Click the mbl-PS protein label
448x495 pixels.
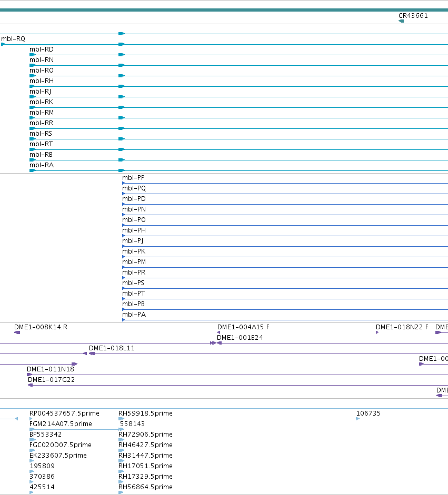[x=133, y=283]
